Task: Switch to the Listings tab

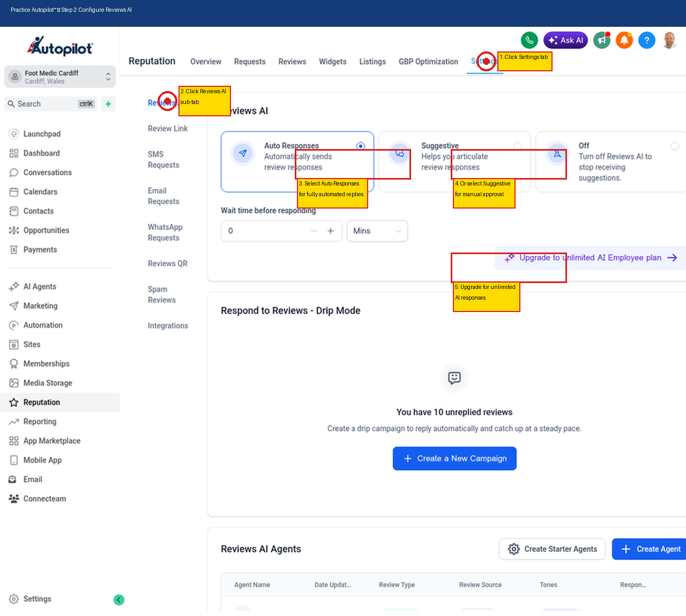Action: (x=372, y=62)
